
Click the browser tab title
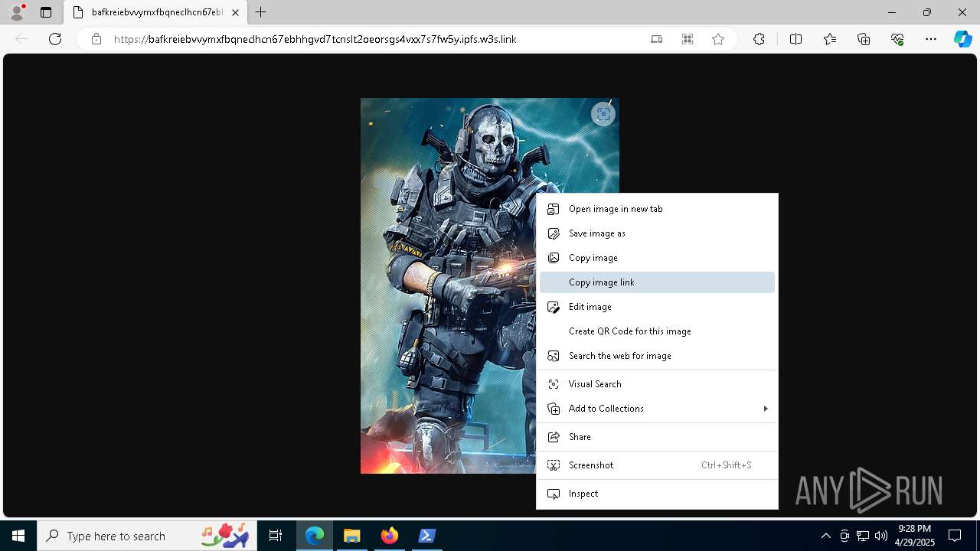[x=157, y=12]
